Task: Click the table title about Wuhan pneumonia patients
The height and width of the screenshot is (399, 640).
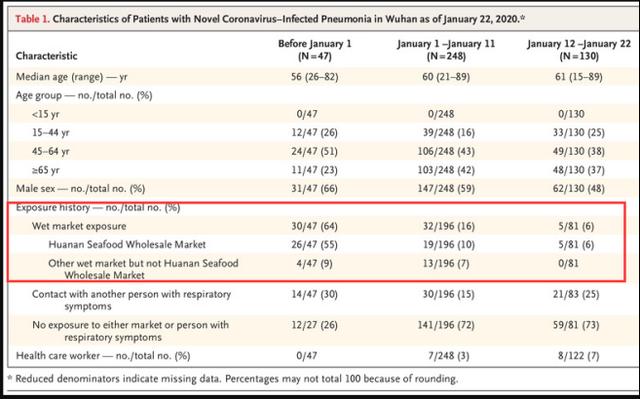Action: 289,19
